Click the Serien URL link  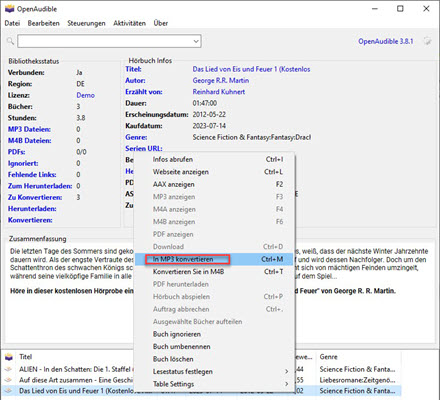pos(144,149)
